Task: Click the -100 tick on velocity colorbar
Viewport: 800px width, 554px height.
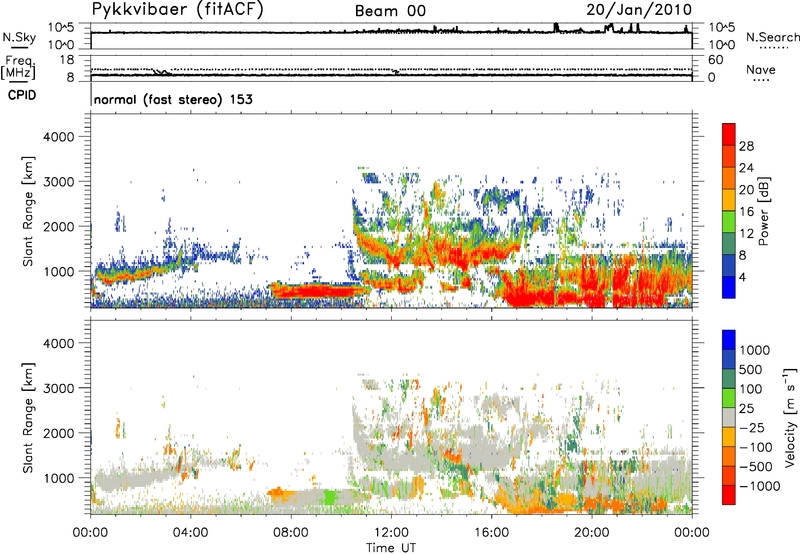Action: [756, 447]
